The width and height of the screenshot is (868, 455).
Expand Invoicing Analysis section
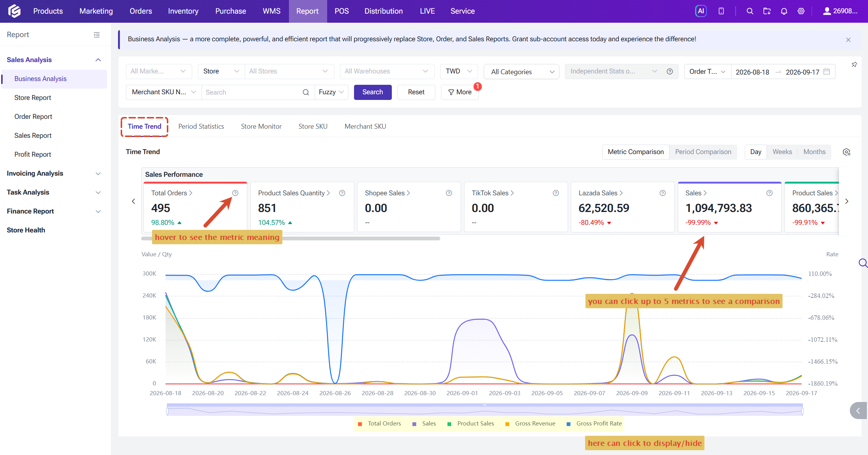tap(54, 173)
